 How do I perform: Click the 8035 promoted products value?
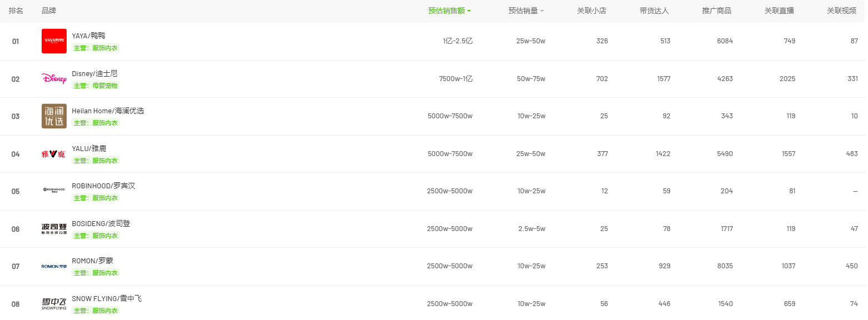click(725, 266)
